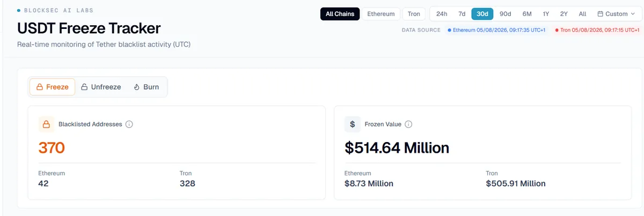Set time range to 90d
Image resolution: width=644 pixels, height=216 pixels.
click(505, 14)
